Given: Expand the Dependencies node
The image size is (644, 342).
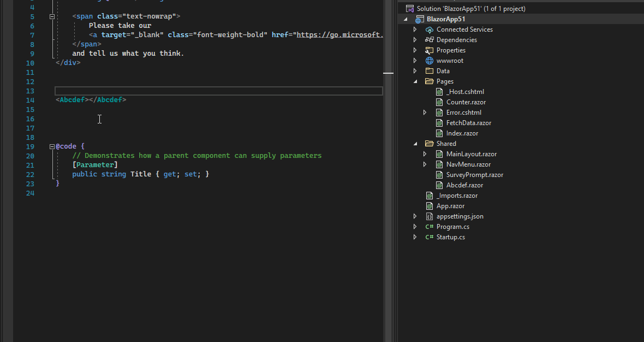Looking at the screenshot, I should (x=415, y=40).
